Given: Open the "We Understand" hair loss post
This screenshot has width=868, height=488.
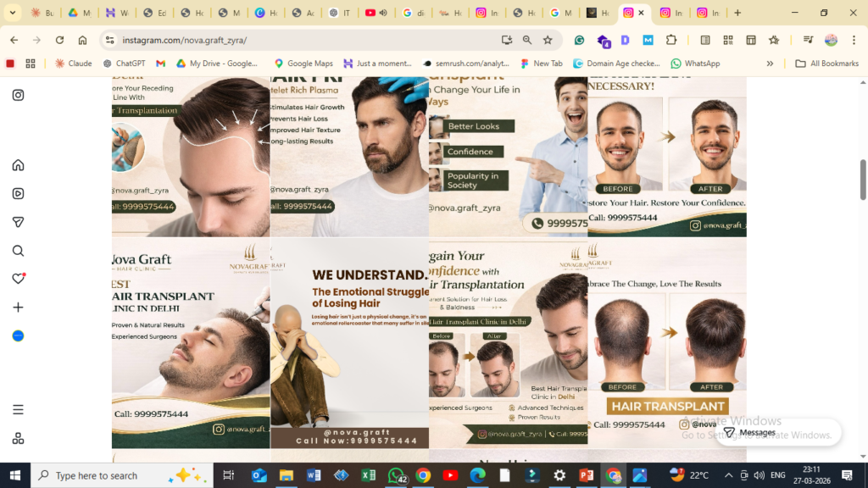Looking at the screenshot, I should [349, 343].
